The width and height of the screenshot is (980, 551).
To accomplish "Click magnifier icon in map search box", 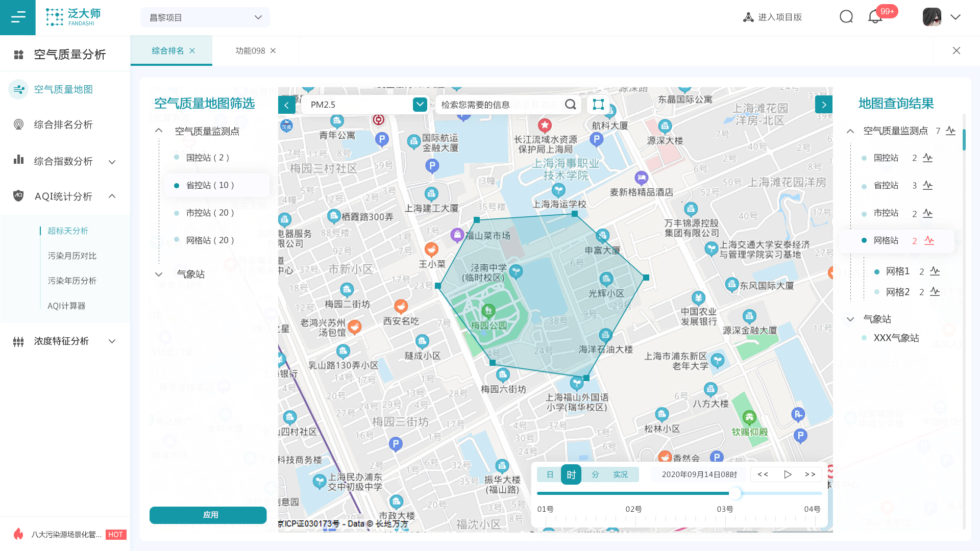I will pos(570,105).
